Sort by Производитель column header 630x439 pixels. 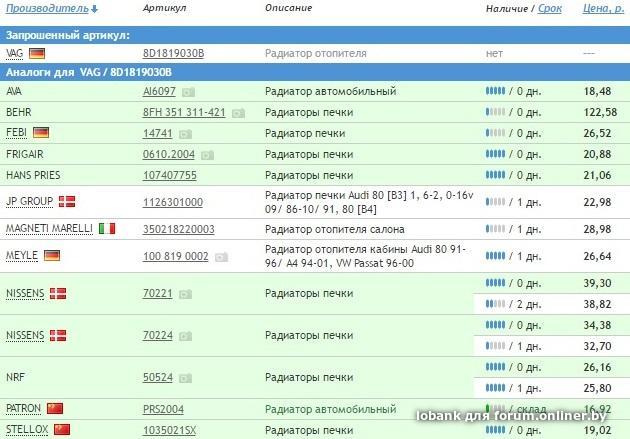tap(47, 8)
